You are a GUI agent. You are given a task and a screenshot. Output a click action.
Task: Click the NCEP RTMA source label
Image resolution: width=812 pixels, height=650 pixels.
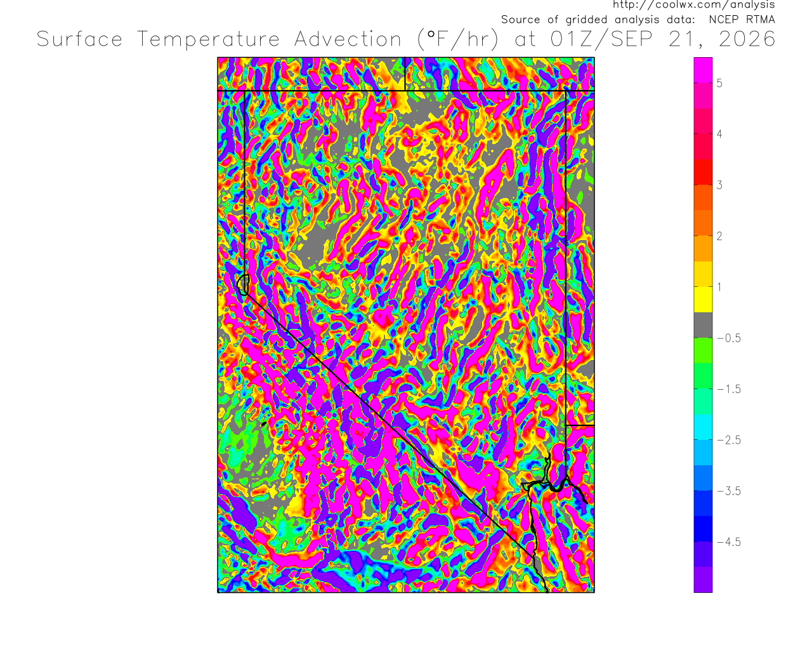[x=742, y=20]
